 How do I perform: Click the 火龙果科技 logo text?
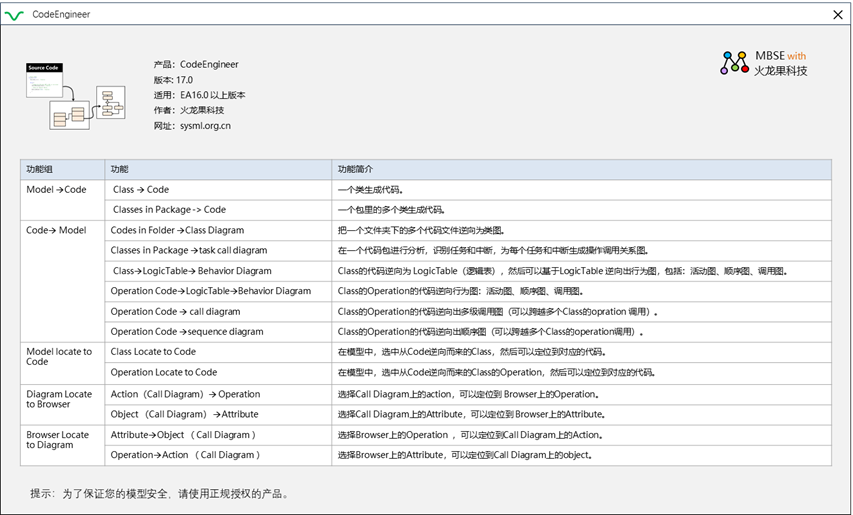click(781, 71)
